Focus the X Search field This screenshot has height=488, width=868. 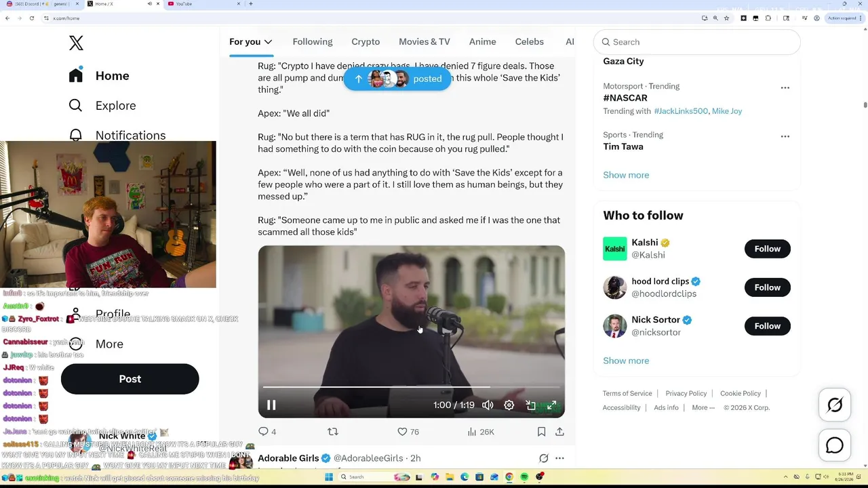[x=697, y=42]
